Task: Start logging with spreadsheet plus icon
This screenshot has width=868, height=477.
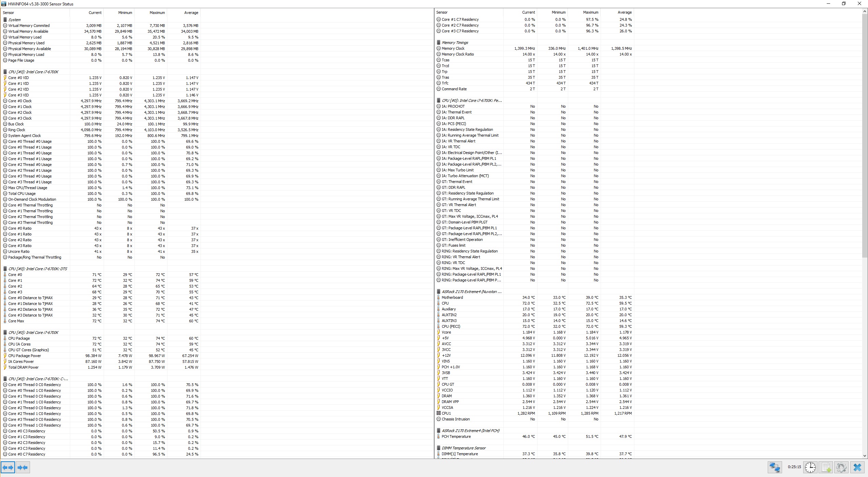Action: click(826, 467)
